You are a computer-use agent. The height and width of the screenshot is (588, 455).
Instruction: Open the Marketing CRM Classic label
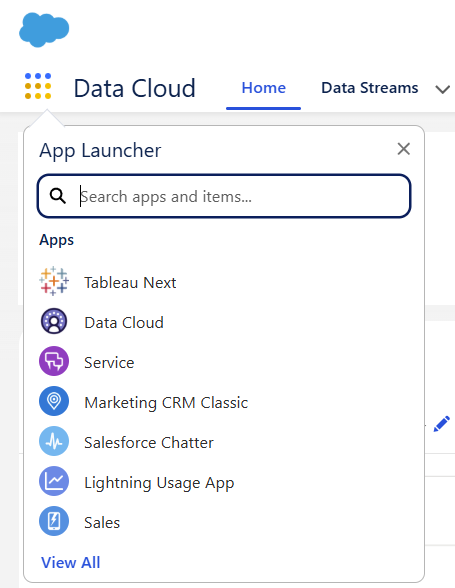(x=166, y=402)
